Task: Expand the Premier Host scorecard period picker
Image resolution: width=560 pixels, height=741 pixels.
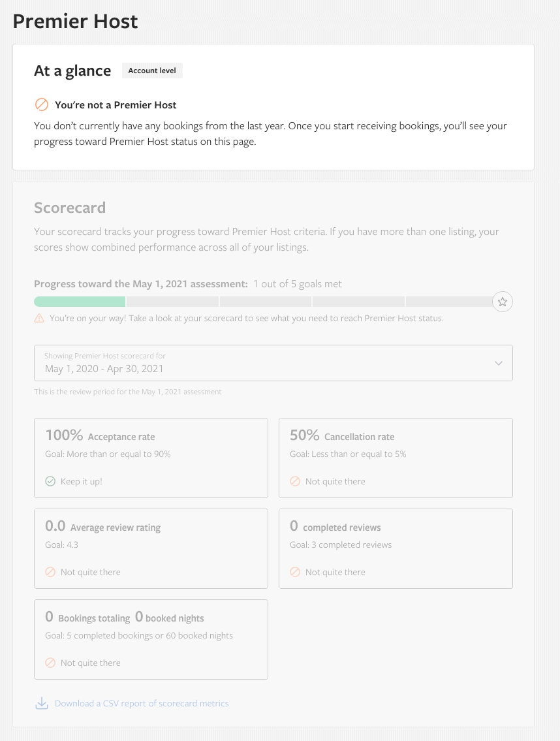Action: click(x=273, y=363)
